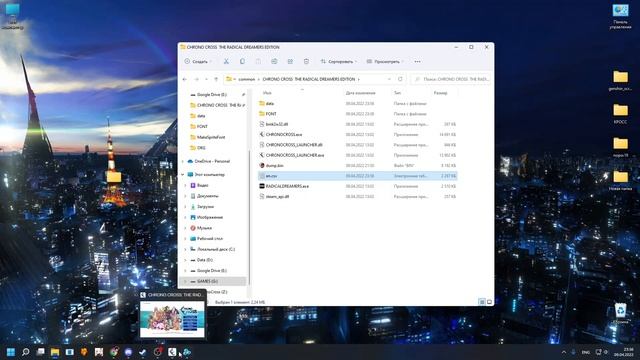Click the Forward navigation arrow
Viewport: 640px width, 360px height.
coord(196,79)
